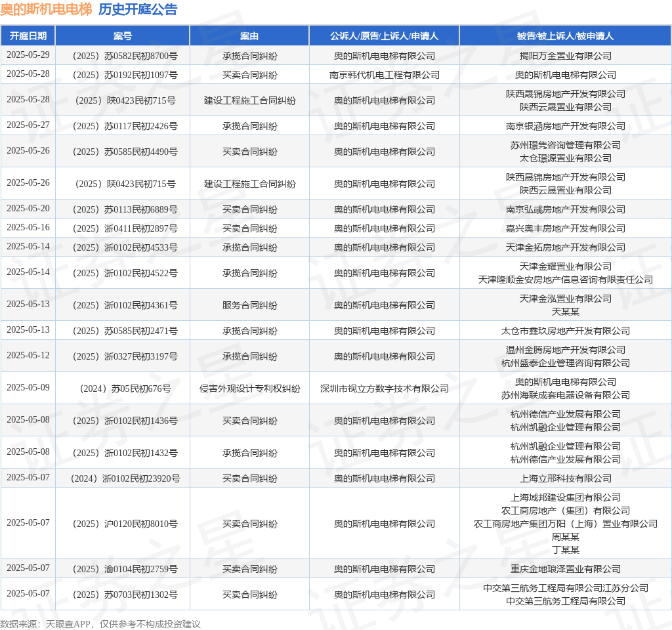Select the heading 历史开庭公告

[138, 9]
